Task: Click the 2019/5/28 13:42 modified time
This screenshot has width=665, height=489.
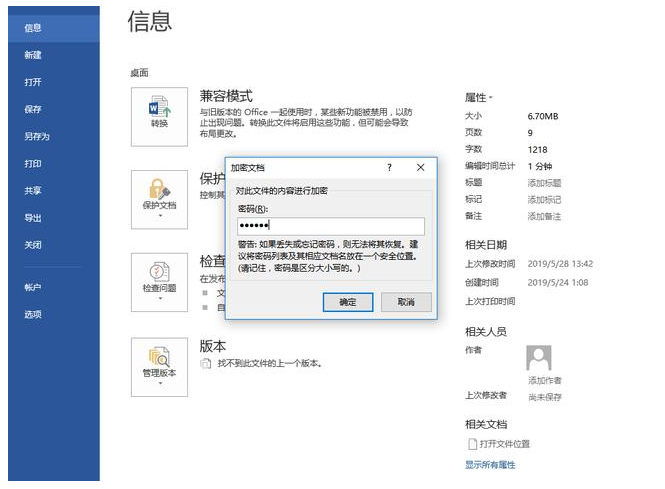Action: point(560,264)
